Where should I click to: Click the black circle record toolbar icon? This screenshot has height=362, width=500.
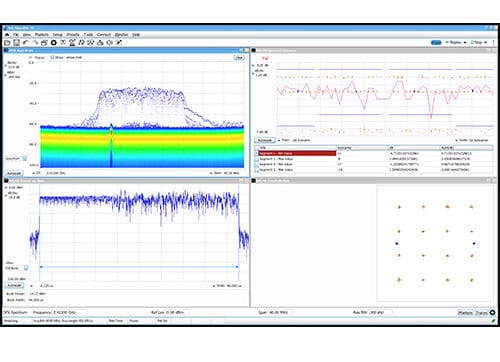[x=53, y=43]
